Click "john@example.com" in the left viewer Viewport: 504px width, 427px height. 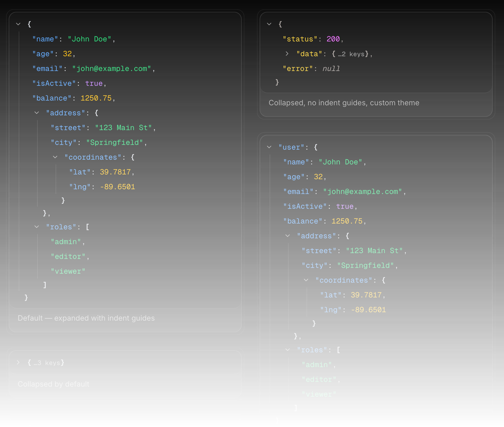pyautogui.click(x=112, y=69)
